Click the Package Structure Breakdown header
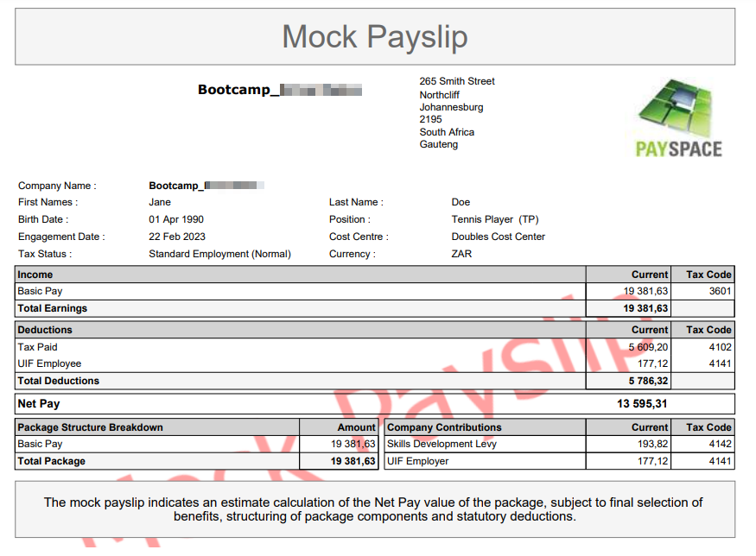The height and width of the screenshot is (556, 756). [90, 427]
